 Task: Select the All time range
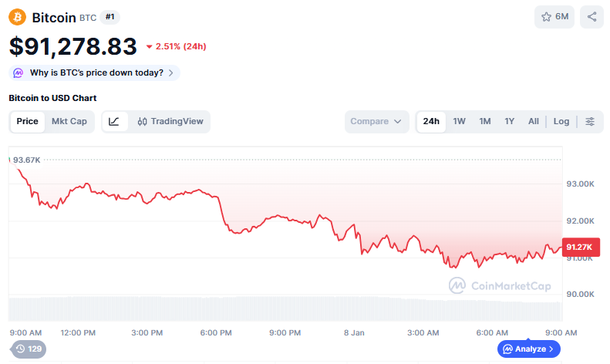[533, 121]
